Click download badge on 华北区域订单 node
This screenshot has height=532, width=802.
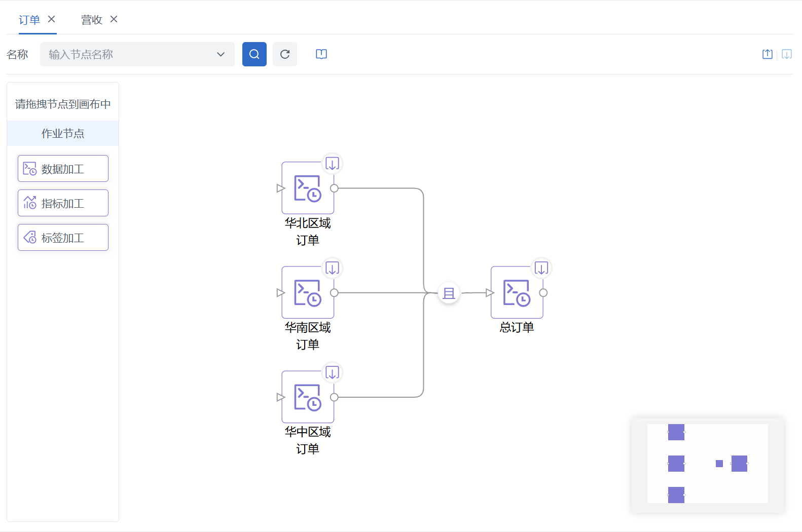click(332, 164)
